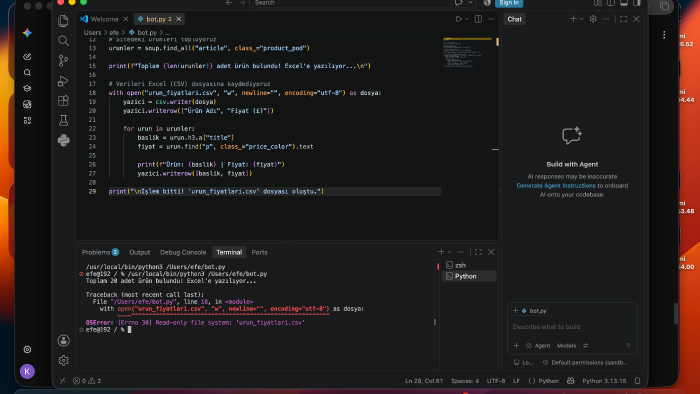Open editor more actions menu
Image resolution: width=700 pixels, height=394 pixels.
491,19
